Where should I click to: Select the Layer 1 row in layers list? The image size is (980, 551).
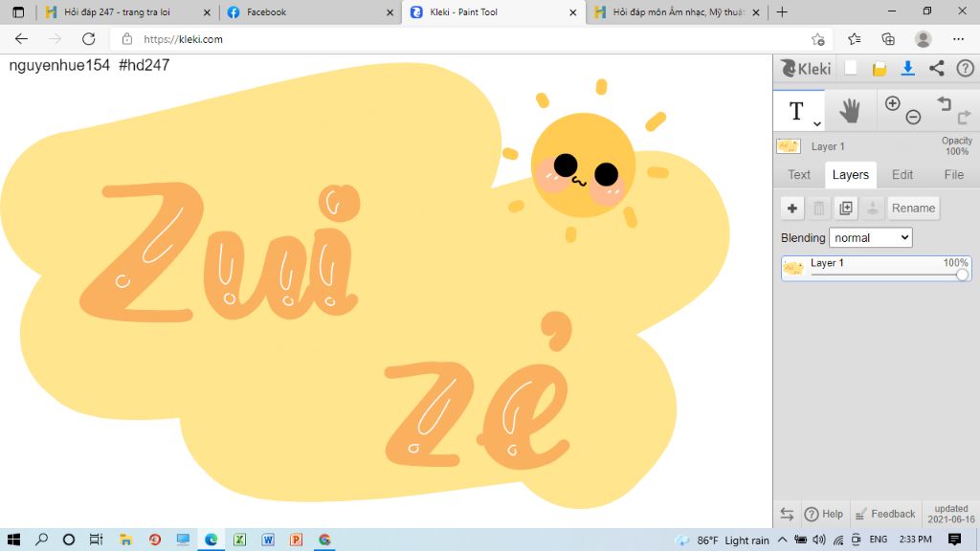point(877,268)
